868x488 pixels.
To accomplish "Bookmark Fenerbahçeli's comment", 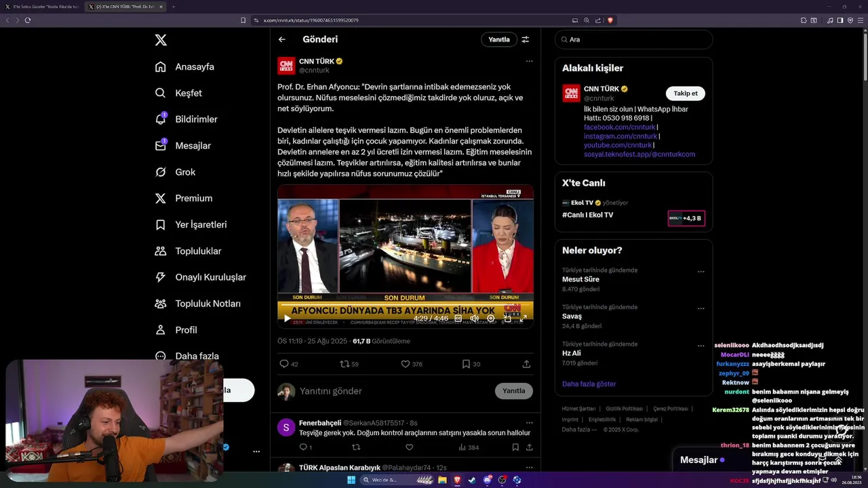I will [515, 447].
